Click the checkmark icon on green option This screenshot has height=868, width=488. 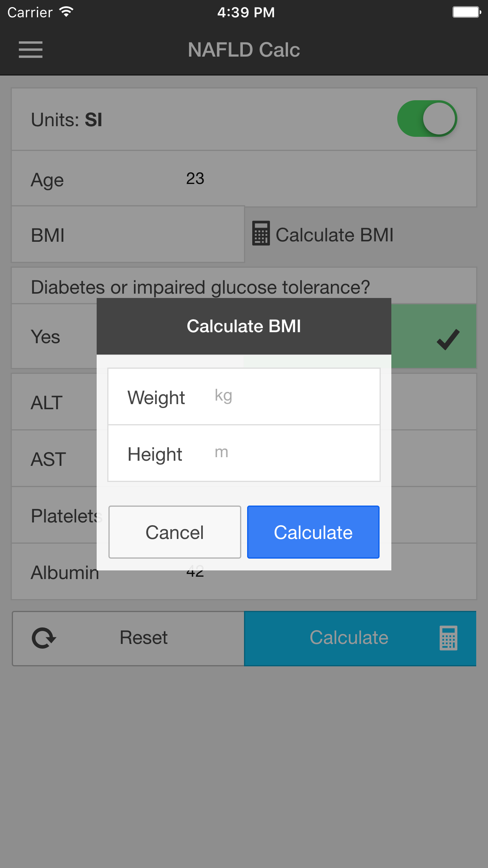[448, 339]
